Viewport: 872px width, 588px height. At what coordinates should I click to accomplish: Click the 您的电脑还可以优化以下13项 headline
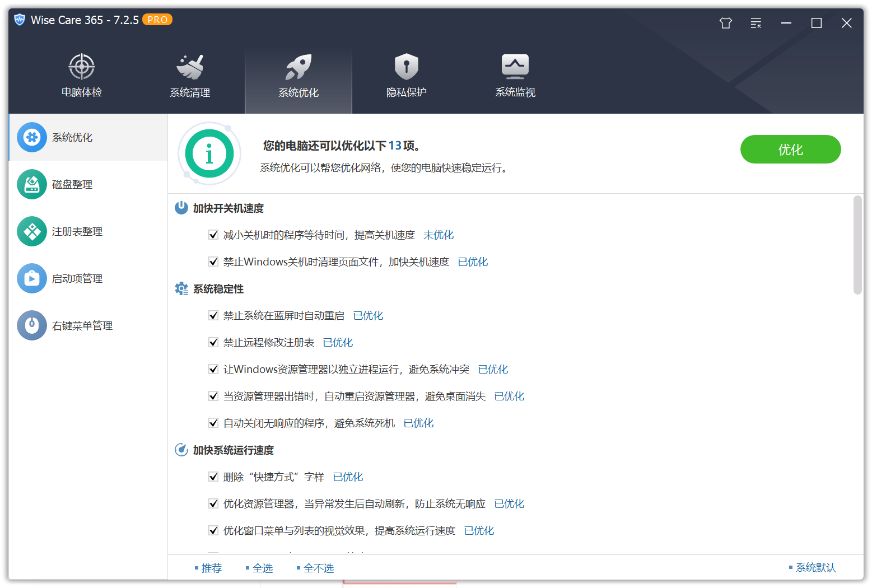(342, 146)
